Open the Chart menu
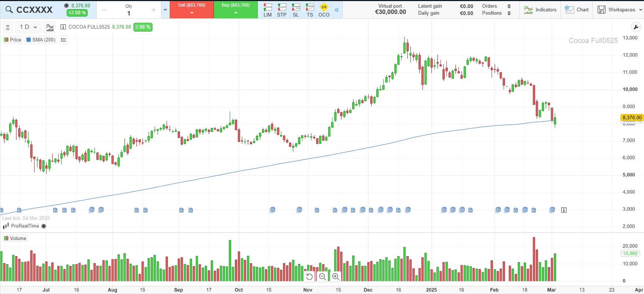Image resolution: width=644 pixels, height=294 pixels. [577, 10]
